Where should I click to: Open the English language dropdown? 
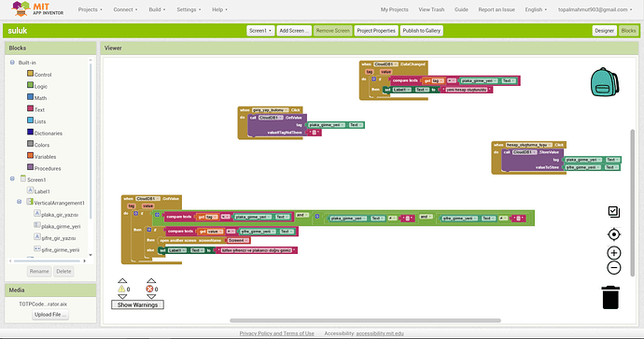(536, 9)
